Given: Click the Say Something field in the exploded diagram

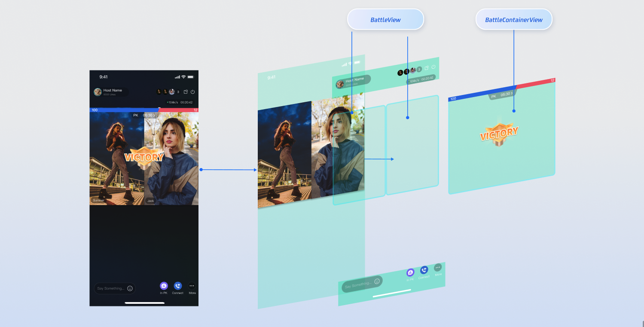Looking at the screenshot, I should pyautogui.click(x=362, y=284).
